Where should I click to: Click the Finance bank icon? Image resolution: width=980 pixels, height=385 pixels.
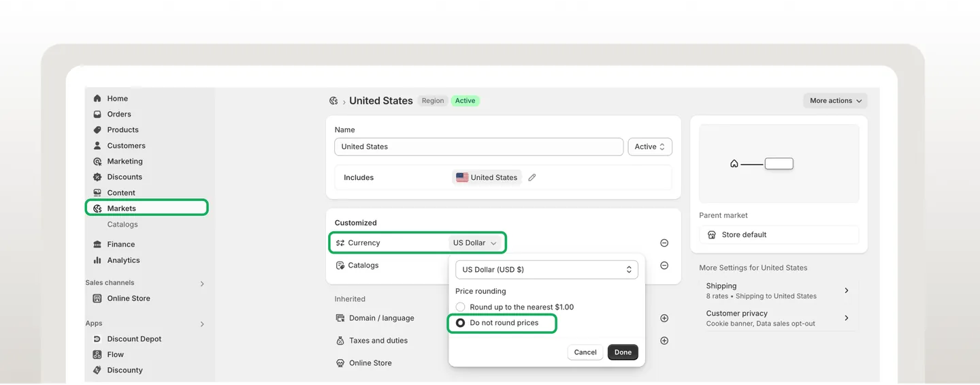pos(97,245)
